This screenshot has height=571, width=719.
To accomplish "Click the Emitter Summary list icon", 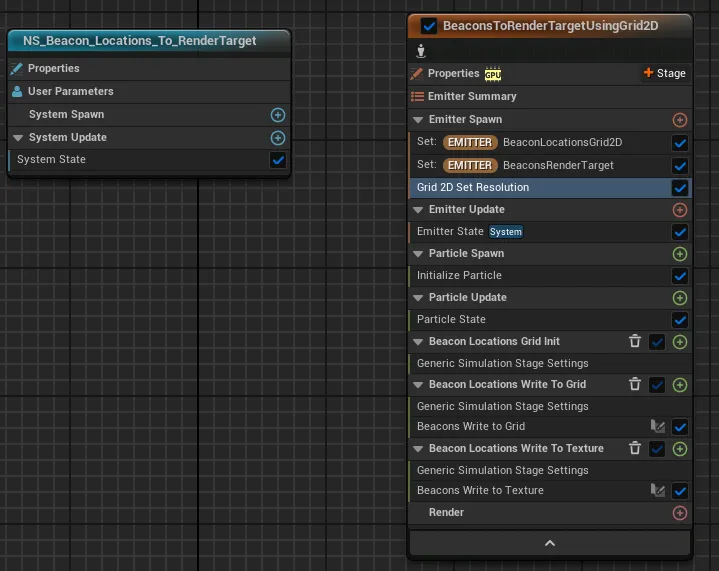I will pyautogui.click(x=417, y=96).
